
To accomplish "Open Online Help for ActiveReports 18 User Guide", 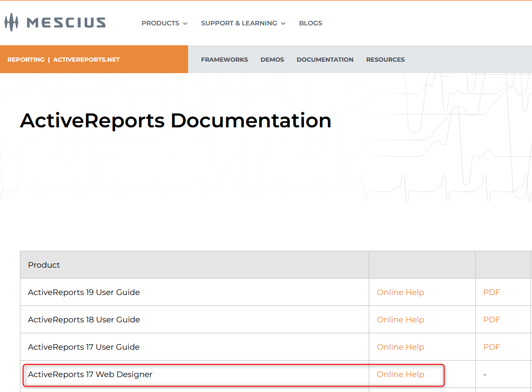I will click(400, 320).
